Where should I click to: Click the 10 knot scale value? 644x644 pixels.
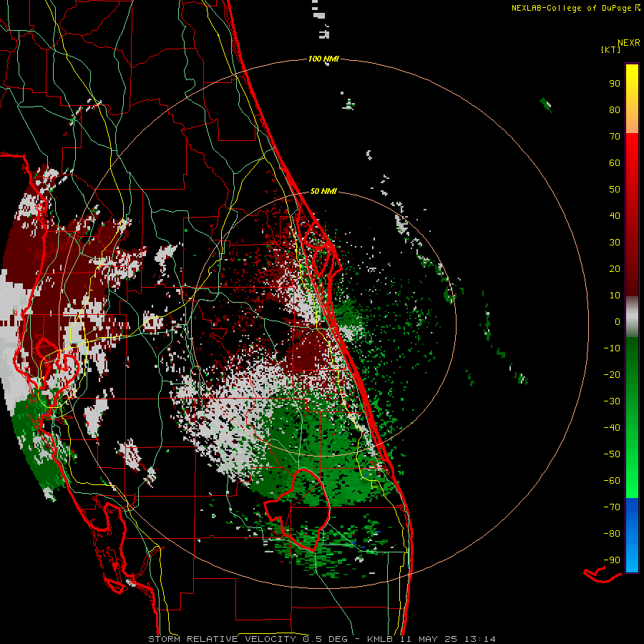[615, 296]
